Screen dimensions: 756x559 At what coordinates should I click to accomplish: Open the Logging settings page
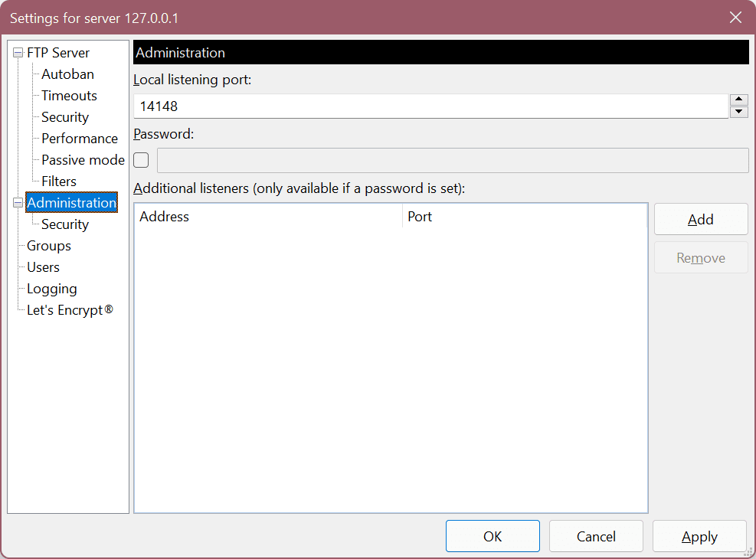(51, 288)
